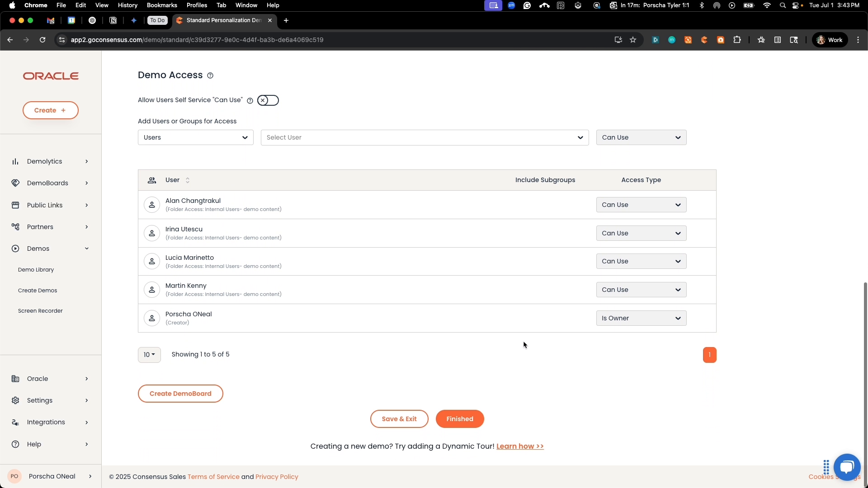Open the live chat bubble widget

coord(847,467)
